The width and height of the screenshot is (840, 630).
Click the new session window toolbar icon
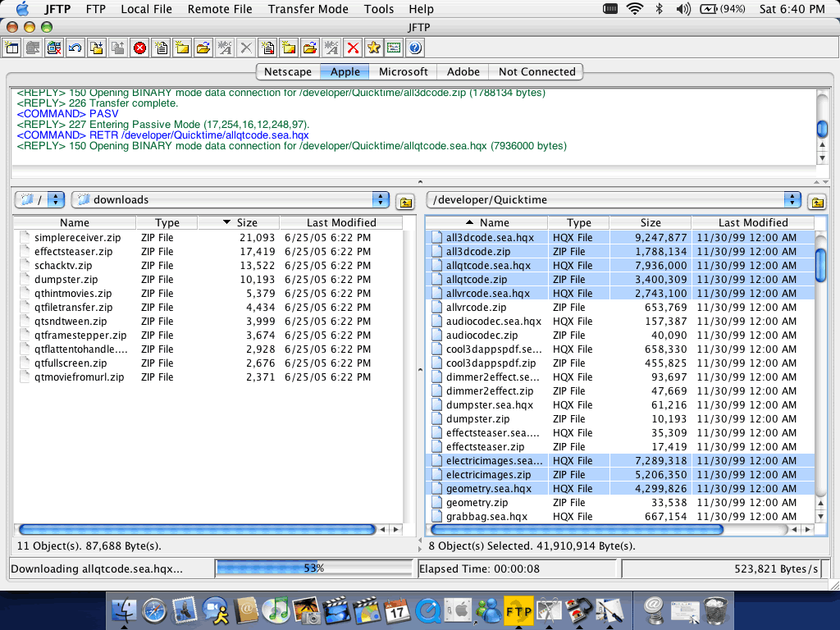click(x=11, y=48)
